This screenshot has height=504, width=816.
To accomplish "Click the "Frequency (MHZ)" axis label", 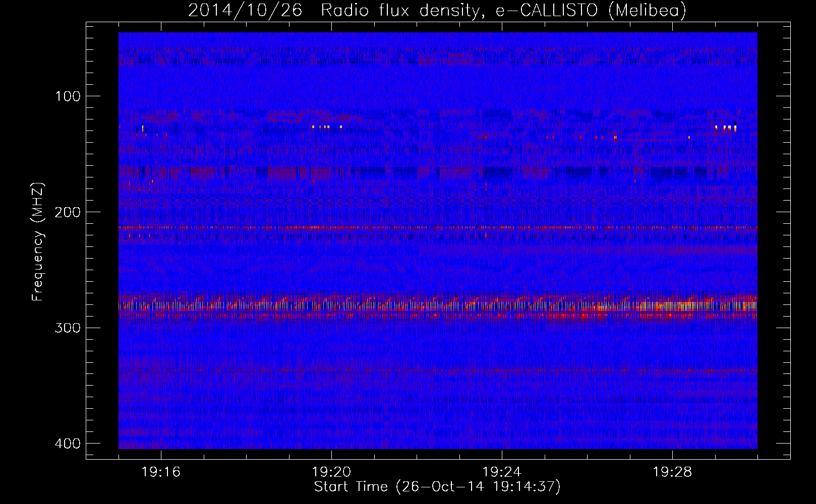I will pos(38,241).
